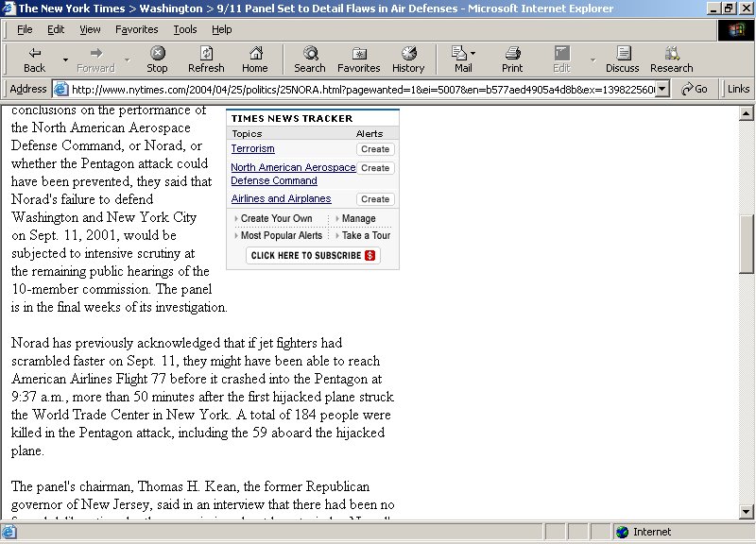Expand the Links toolbar
Viewport: 756px width, 544px height.
click(738, 89)
